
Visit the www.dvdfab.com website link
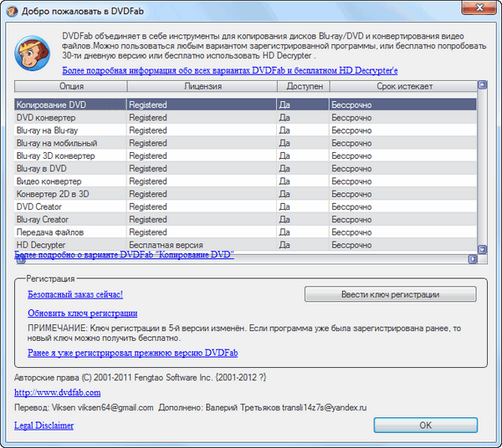pyautogui.click(x=57, y=392)
